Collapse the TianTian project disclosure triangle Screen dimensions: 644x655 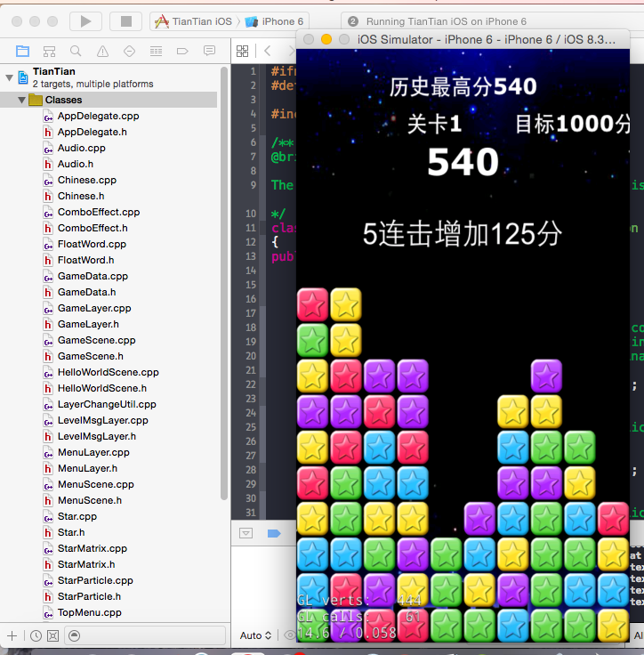(9, 77)
